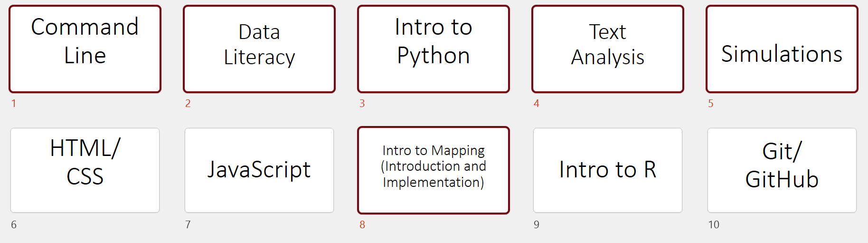Click slide number 9 label
The width and height of the screenshot is (868, 243).
[x=537, y=224]
